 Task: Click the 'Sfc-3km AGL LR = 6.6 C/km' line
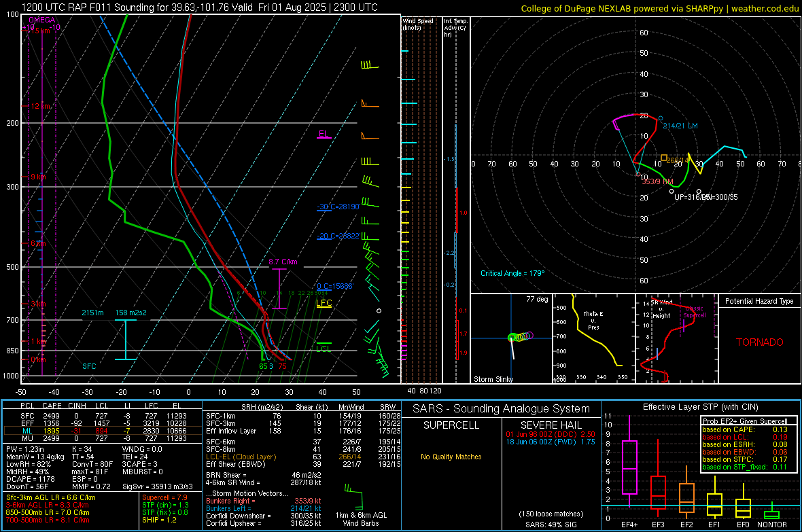51,498
